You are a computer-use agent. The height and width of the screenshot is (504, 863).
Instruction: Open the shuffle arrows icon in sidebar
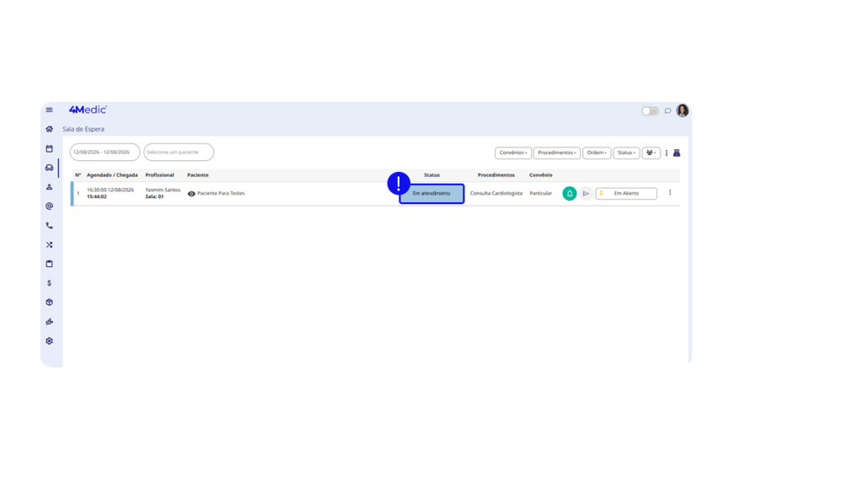point(49,245)
